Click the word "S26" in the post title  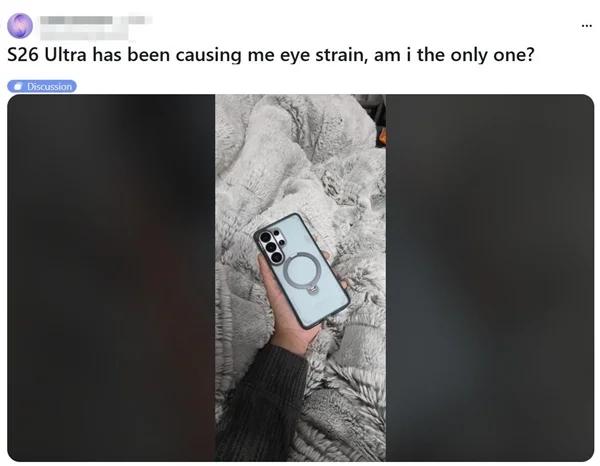tap(23, 55)
